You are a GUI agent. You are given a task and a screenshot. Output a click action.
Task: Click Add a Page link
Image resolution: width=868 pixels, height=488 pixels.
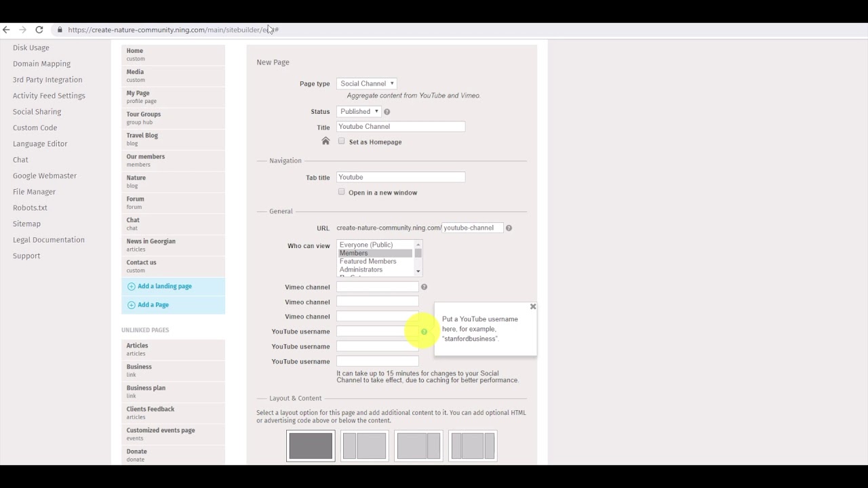(x=153, y=305)
